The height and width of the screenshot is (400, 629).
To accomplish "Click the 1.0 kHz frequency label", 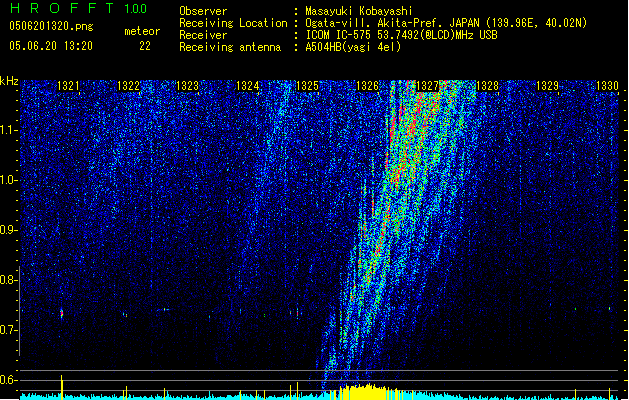I will 9,180.
